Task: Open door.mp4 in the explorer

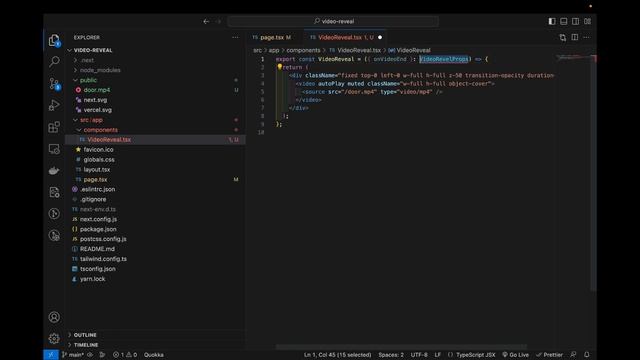Action: coord(97,90)
